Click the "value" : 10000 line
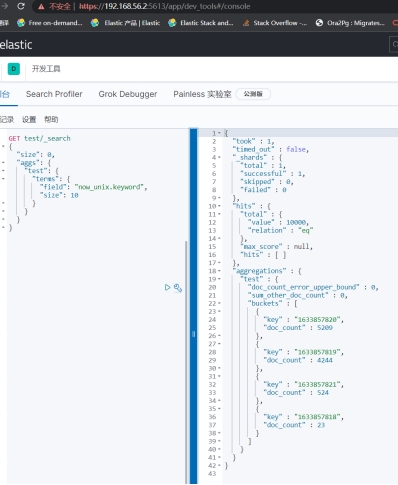Viewport: 398px width, 485px height. coord(278,222)
